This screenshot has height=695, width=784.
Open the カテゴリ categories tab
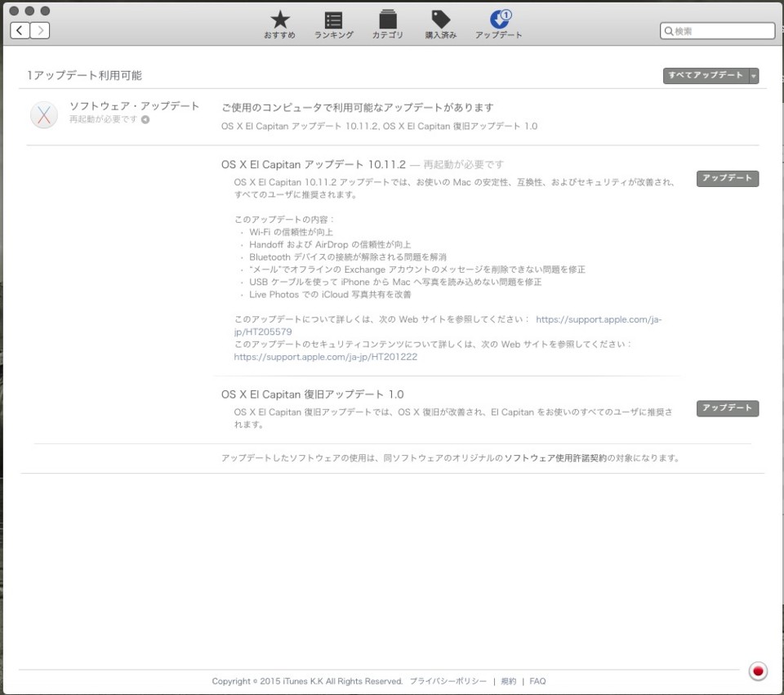tap(387, 25)
